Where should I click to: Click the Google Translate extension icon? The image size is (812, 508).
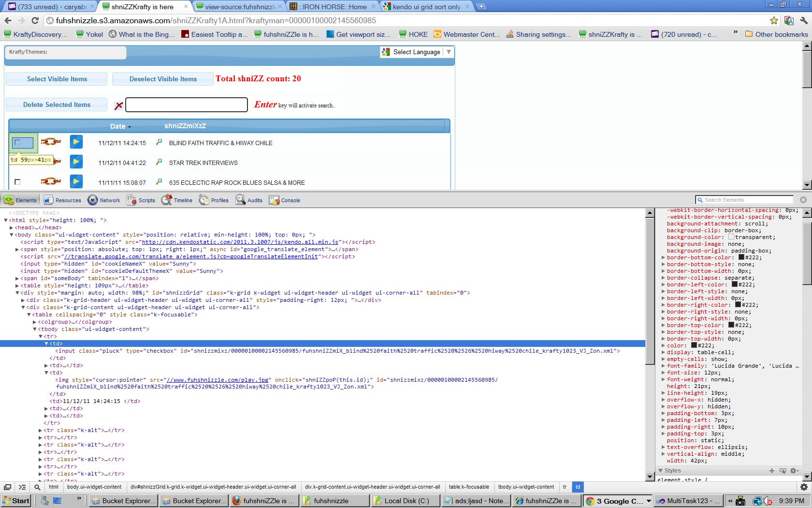tap(789, 20)
